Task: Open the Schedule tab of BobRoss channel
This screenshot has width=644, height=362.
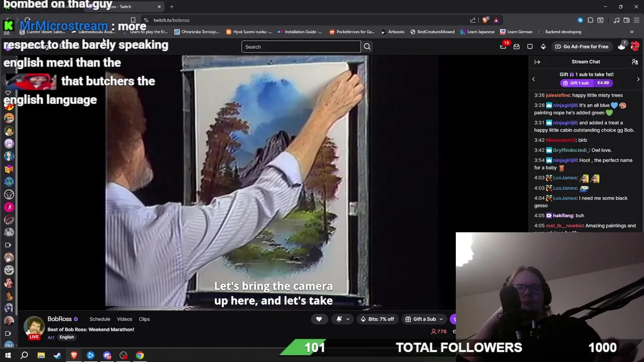Action: click(x=100, y=319)
